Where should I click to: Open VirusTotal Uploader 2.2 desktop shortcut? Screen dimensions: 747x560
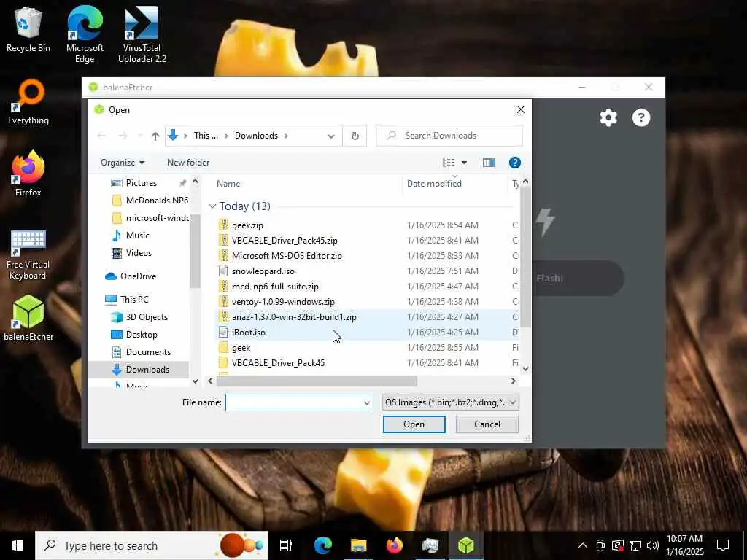pyautogui.click(x=142, y=34)
